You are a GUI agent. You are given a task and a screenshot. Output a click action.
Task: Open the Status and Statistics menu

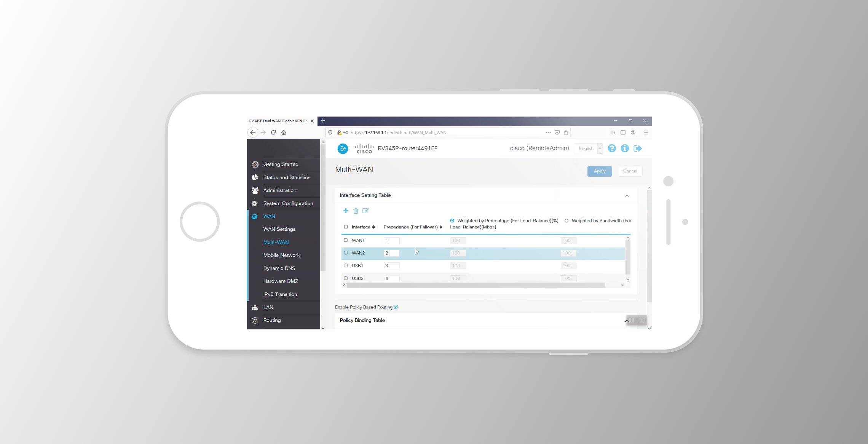point(286,177)
